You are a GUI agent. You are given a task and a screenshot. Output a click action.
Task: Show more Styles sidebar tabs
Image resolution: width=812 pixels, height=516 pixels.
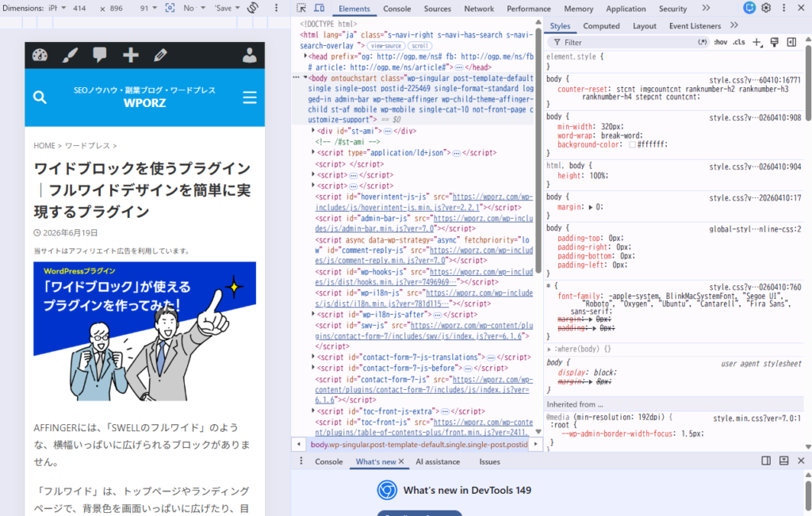[x=733, y=25]
